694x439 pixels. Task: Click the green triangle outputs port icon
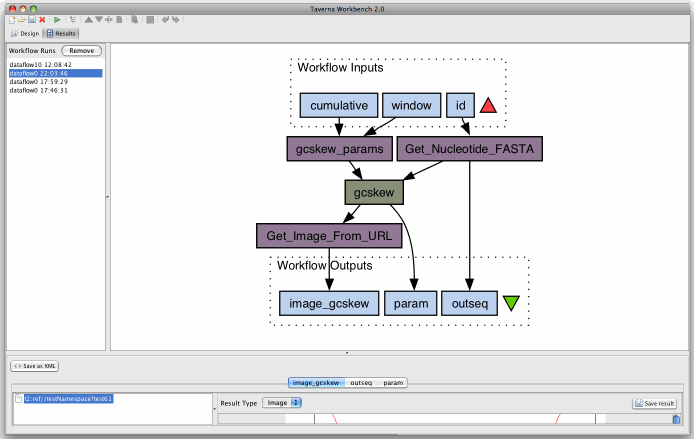pyautogui.click(x=512, y=303)
